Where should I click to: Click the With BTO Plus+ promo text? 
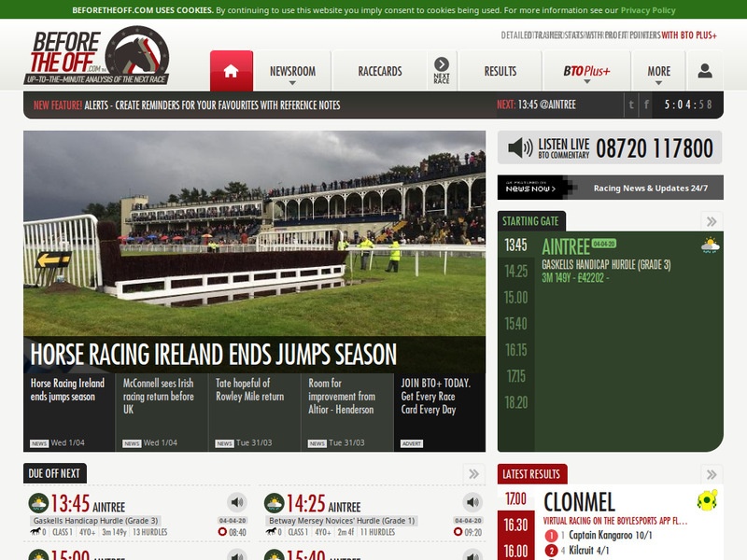point(689,35)
